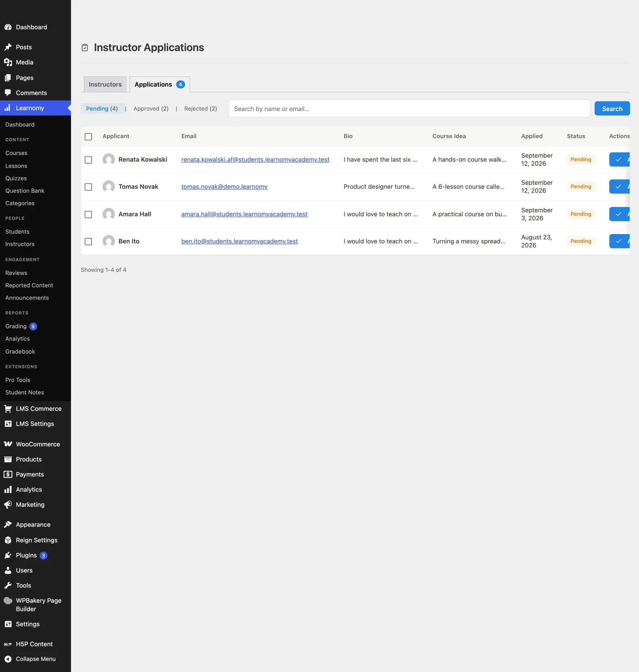Click the 'Showing 1-4 of 4' text
Screen dimensions: 639x672
[x=103, y=270]
